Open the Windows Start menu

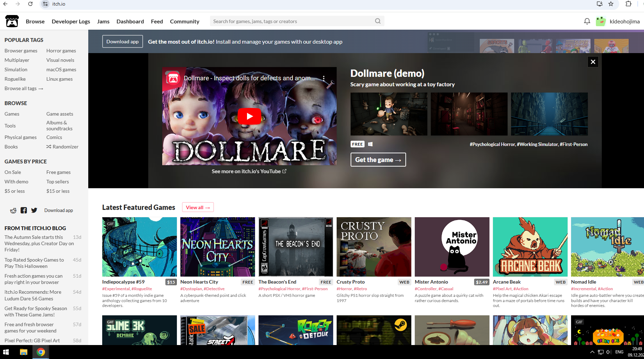click(x=6, y=352)
